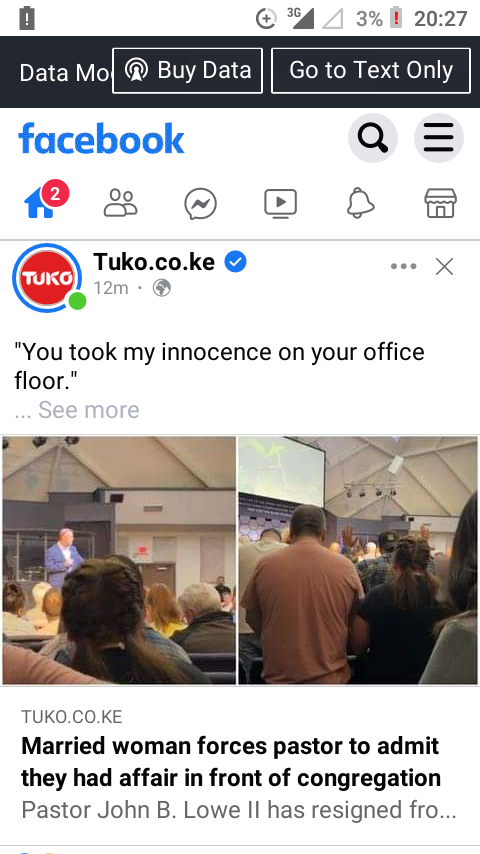Viewport: 480px width, 854px height.
Task: Open post options three-dots menu
Action: click(404, 266)
